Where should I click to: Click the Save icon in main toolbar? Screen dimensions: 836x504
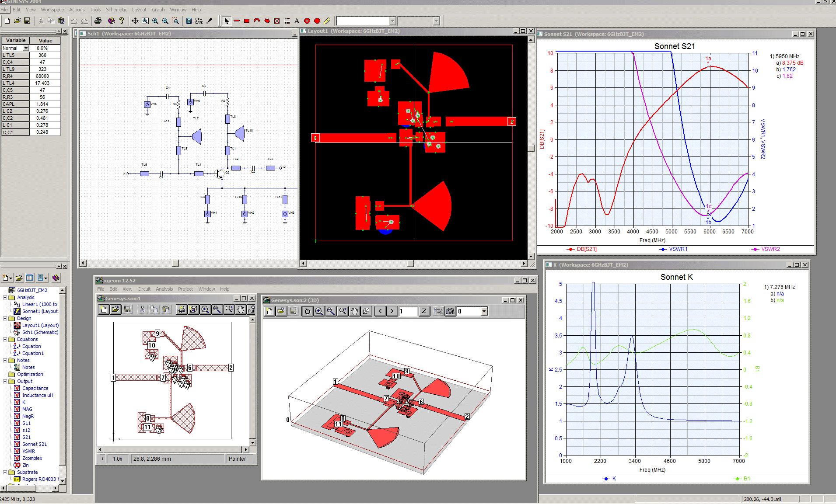27,21
